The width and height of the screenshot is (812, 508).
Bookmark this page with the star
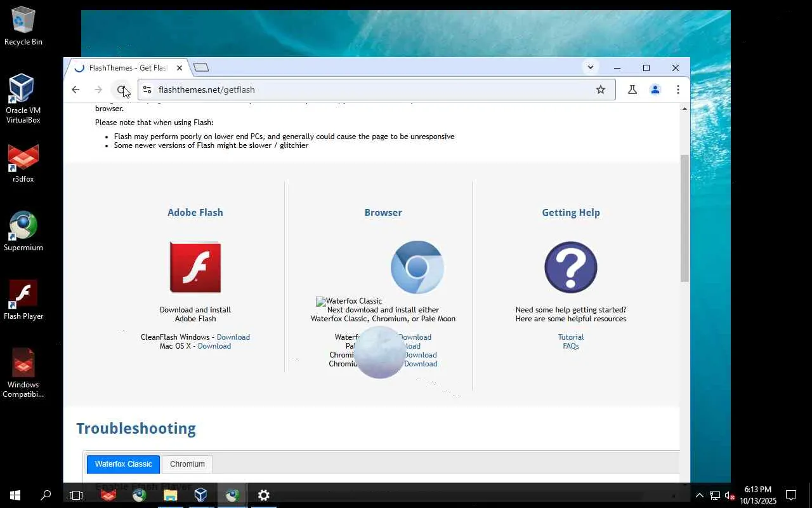601,90
